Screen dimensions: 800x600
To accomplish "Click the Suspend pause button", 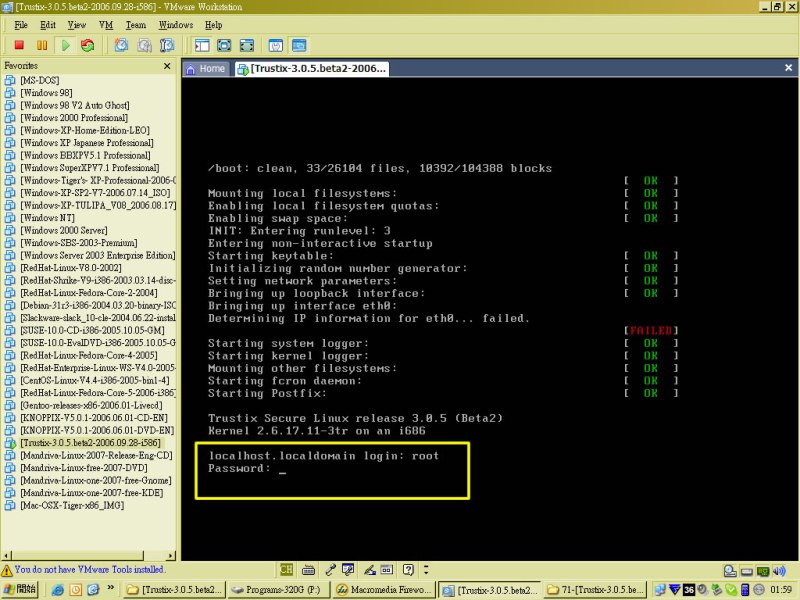I will pos(42,45).
